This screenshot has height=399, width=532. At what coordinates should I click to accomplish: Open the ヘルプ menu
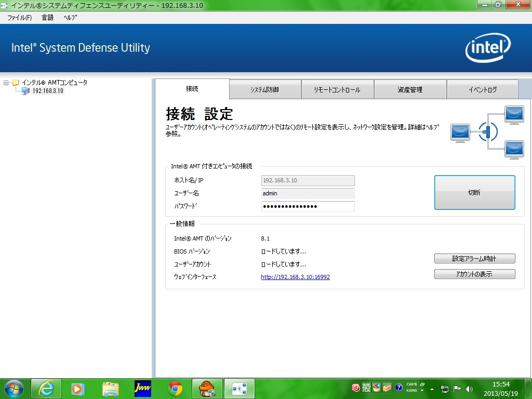coord(70,18)
